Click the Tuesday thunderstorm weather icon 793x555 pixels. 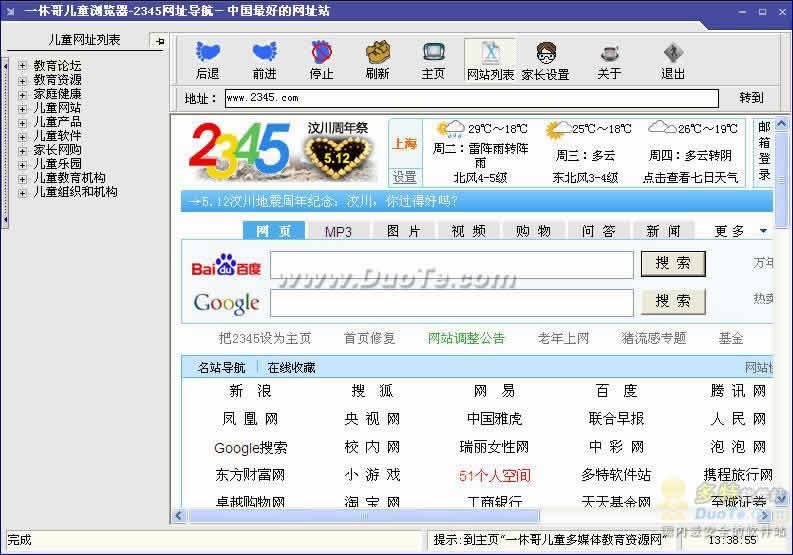tap(451, 129)
